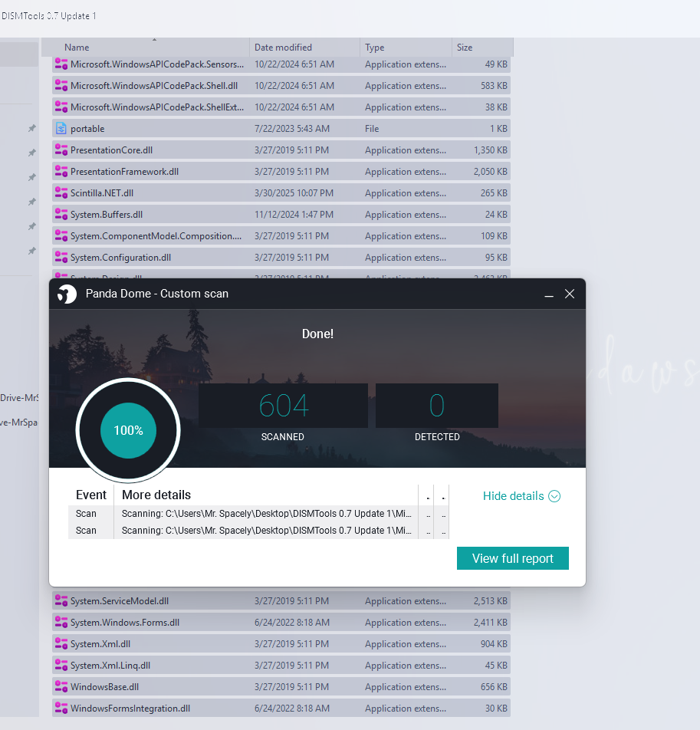Click PresentationCore.dll file icon

click(61, 150)
